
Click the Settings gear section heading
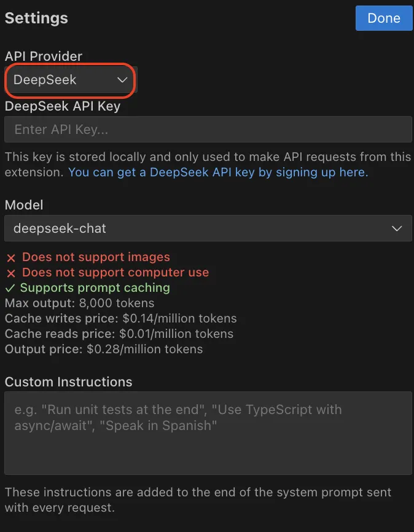36,18
